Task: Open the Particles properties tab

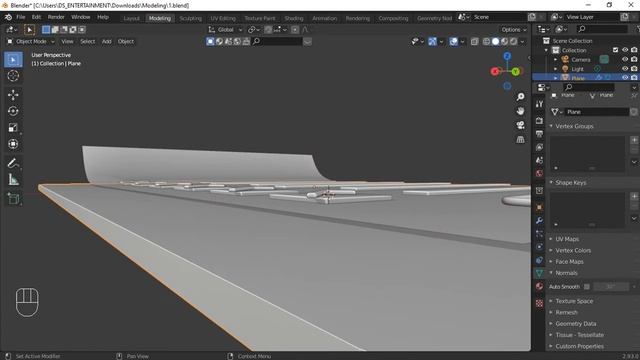Action: pos(539,233)
